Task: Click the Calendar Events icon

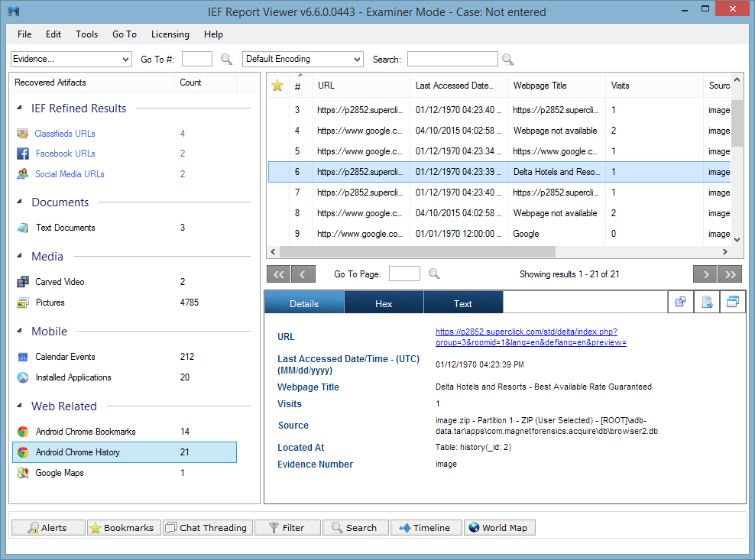Action: (23, 357)
